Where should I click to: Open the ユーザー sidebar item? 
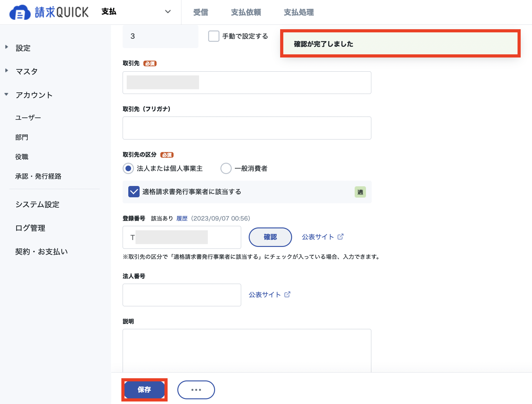(28, 117)
